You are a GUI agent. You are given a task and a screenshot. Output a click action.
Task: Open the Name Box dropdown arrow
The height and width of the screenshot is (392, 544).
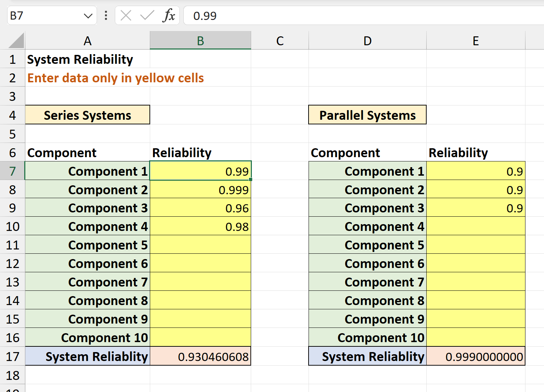pyautogui.click(x=88, y=16)
